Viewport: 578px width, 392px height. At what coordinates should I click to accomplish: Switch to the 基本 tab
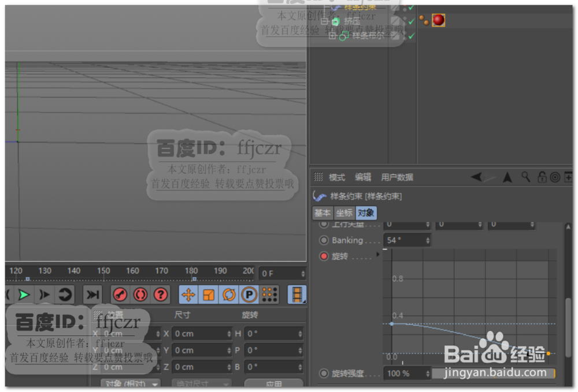(323, 213)
